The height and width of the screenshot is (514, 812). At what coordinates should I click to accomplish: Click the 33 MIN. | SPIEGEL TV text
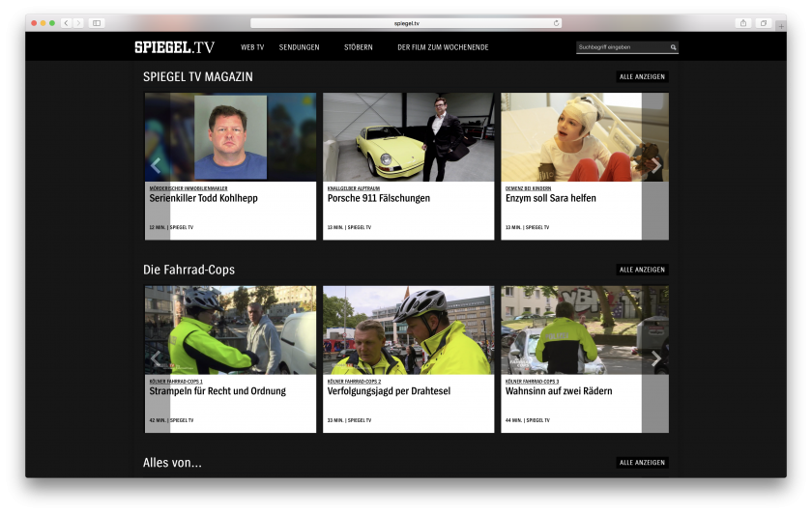point(350,420)
